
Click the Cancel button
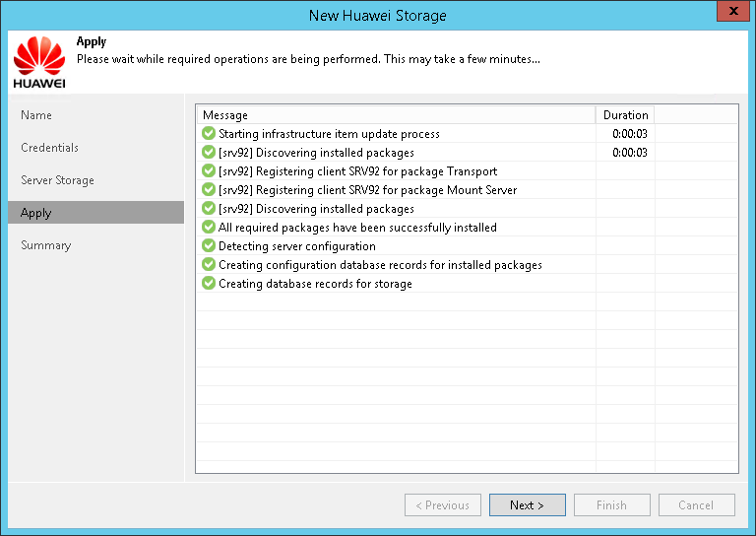click(697, 504)
